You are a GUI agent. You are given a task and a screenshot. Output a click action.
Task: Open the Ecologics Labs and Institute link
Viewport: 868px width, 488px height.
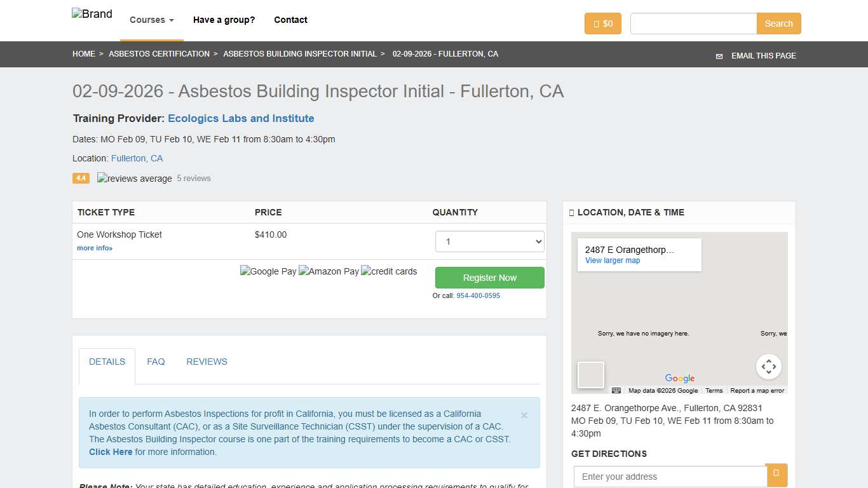click(241, 118)
